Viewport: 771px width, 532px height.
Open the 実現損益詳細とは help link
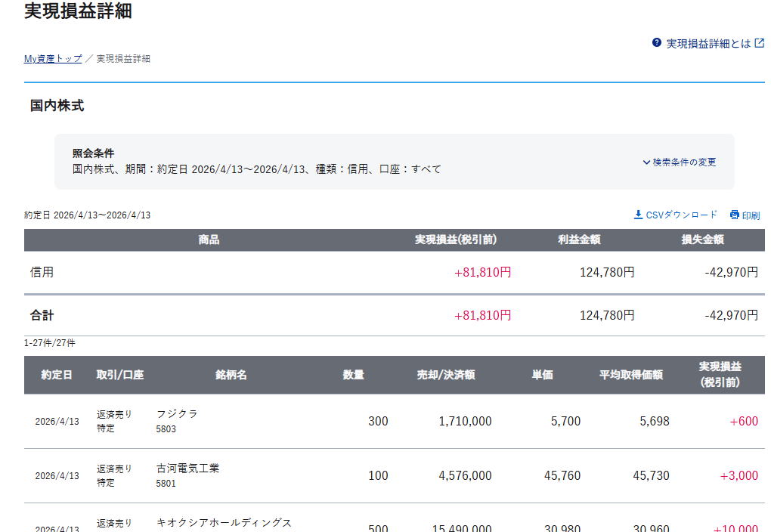[708, 44]
